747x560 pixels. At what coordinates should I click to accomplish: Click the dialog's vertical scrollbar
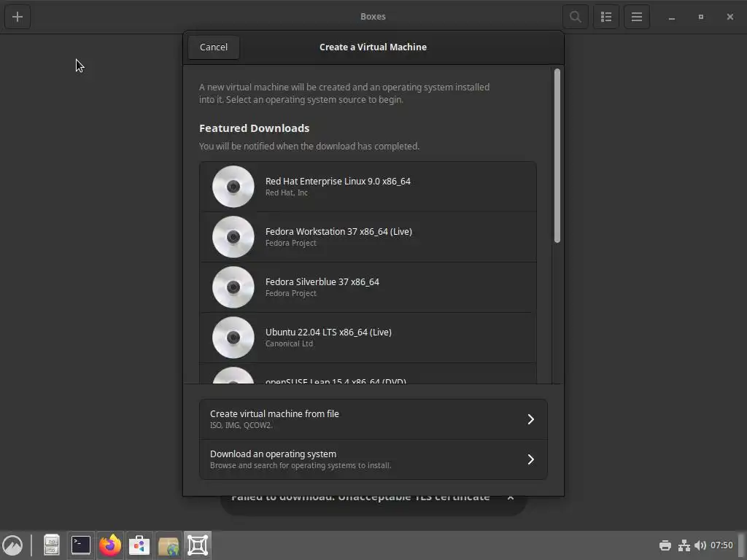pyautogui.click(x=557, y=155)
